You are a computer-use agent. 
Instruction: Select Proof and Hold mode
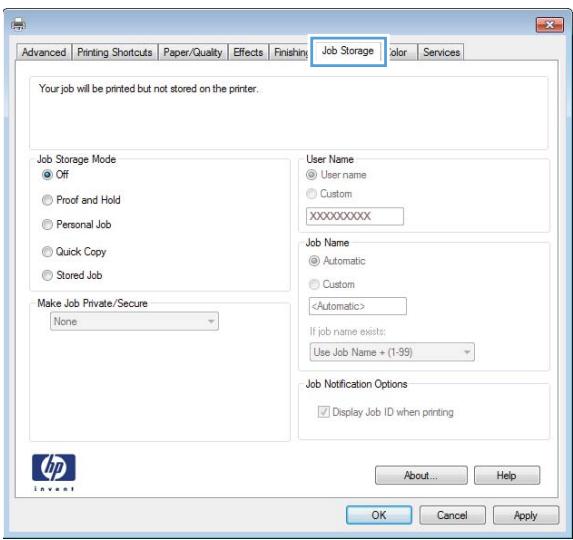pos(81,200)
